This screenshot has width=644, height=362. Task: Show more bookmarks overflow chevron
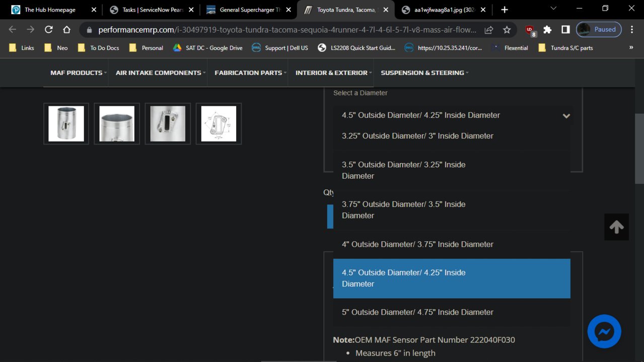(631, 48)
